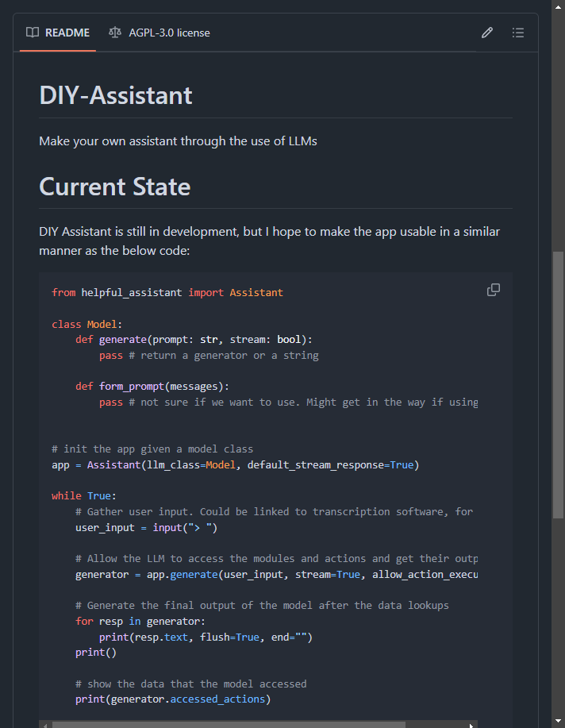Click the code block's left scroll arrow
565x728 pixels.
[x=44, y=724]
